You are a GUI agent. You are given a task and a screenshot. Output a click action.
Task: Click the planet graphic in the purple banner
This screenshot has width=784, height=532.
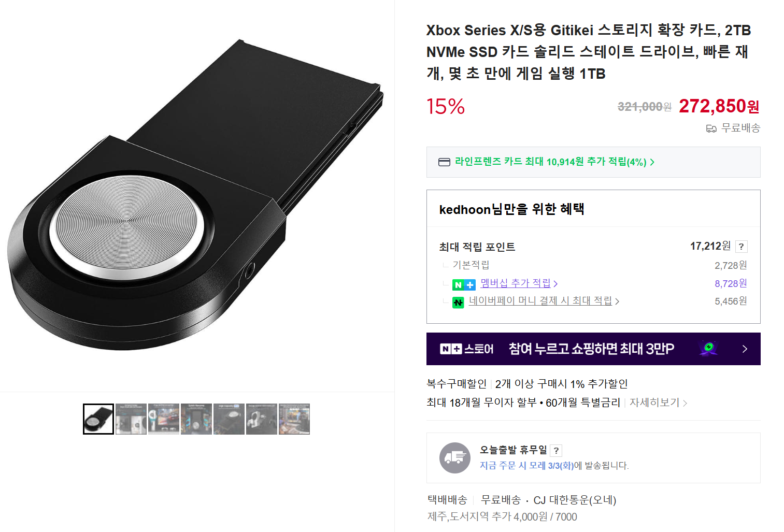coord(708,348)
